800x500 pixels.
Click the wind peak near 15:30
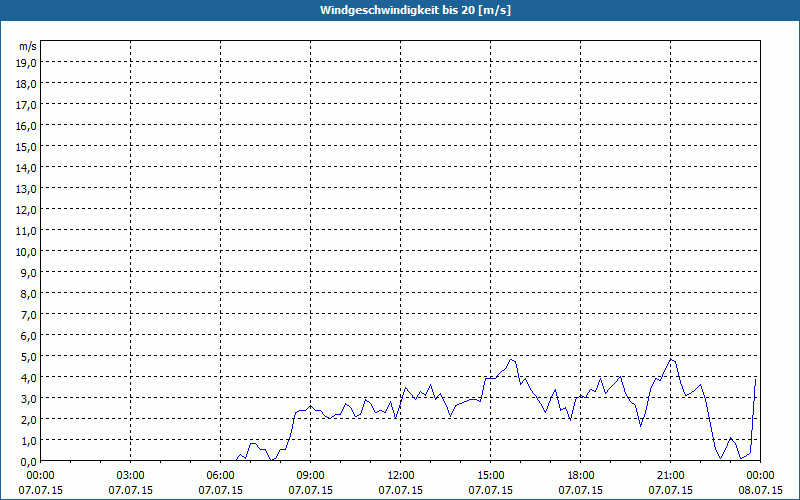pos(511,360)
